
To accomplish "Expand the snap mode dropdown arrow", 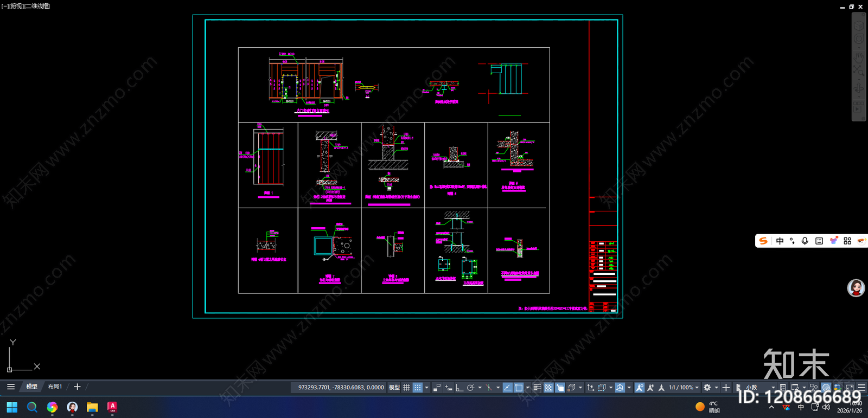I will 427,388.
